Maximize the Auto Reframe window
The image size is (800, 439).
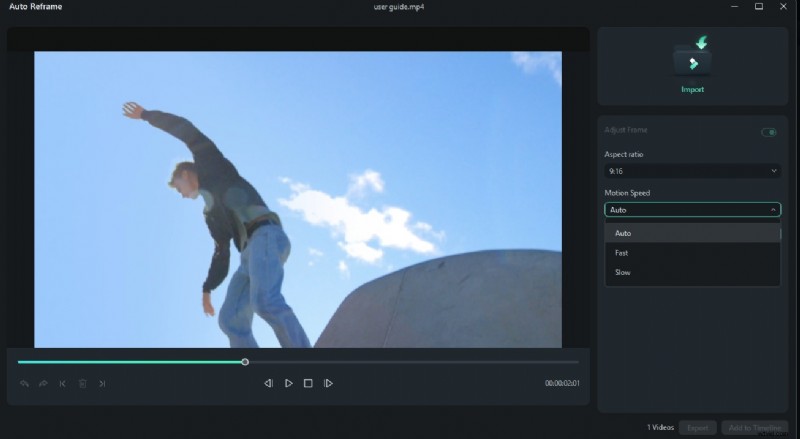759,7
